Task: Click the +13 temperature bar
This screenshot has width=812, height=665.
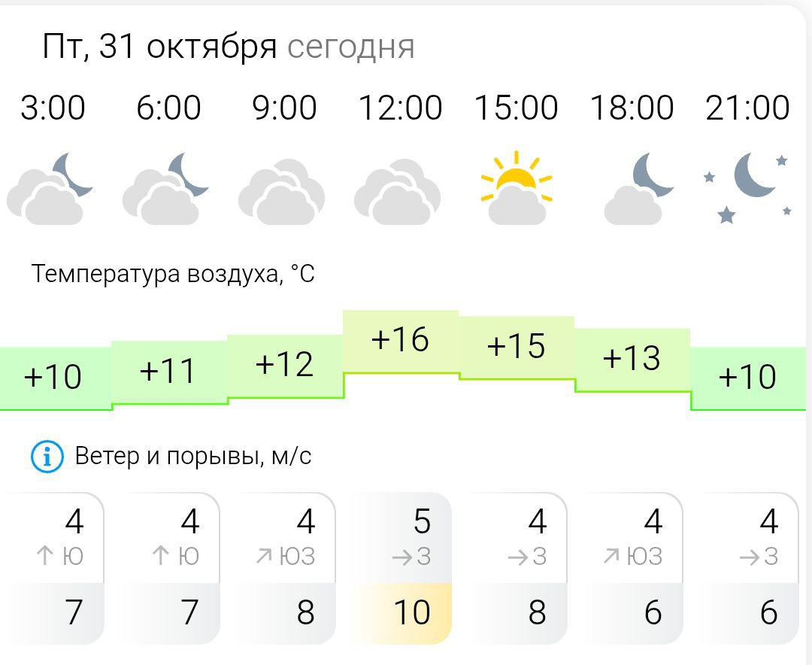Action: tap(632, 359)
